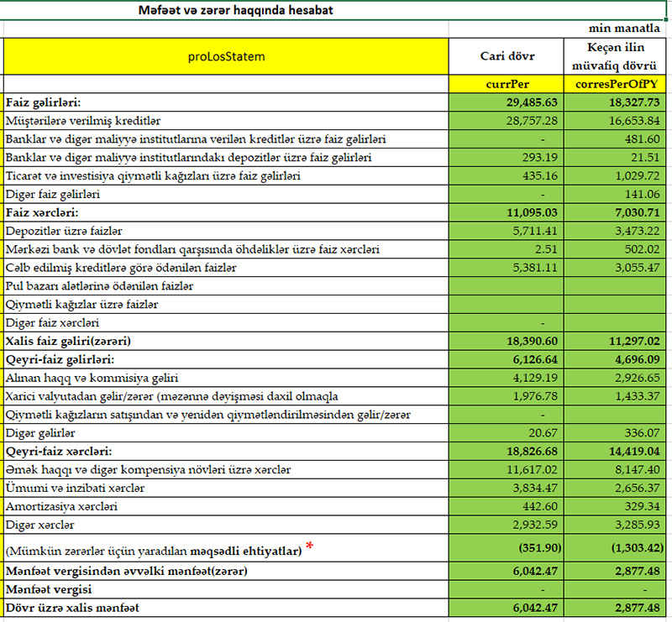Click the red asterisk after məqsədli ehtiyatlar
This screenshot has height=622, width=672.
(310, 548)
